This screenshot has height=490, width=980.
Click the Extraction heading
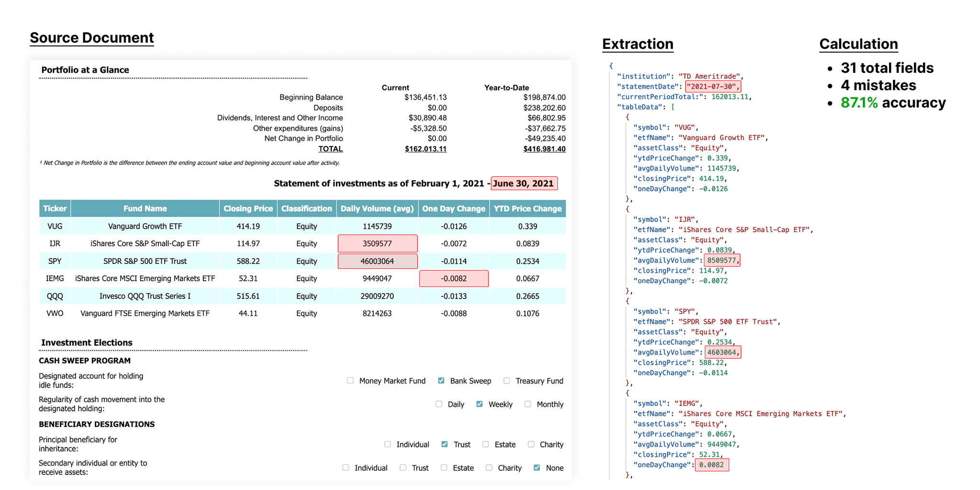(638, 44)
